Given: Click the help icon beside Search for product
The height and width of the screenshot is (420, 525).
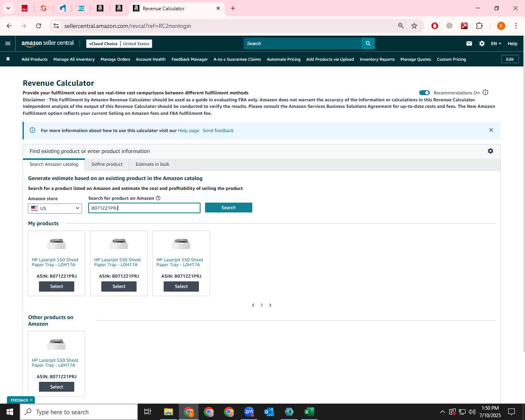Looking at the screenshot, I should point(158,198).
